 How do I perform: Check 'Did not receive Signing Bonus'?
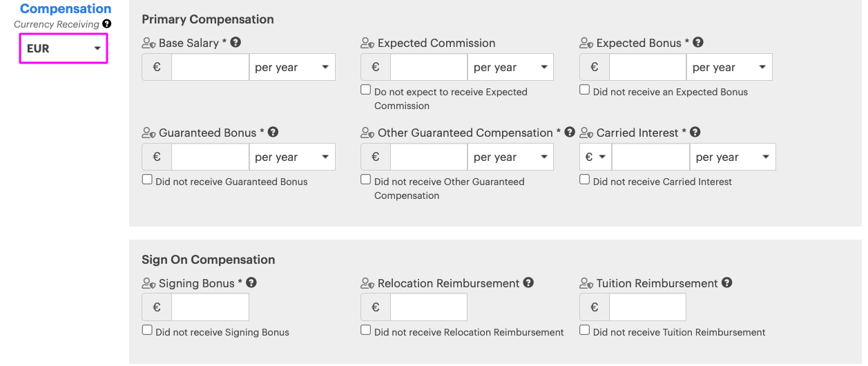click(147, 330)
